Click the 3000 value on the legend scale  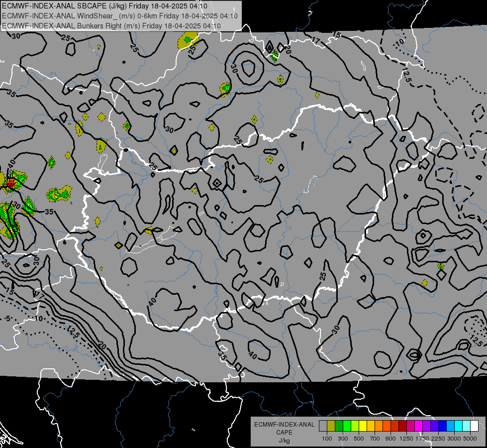[454, 439]
